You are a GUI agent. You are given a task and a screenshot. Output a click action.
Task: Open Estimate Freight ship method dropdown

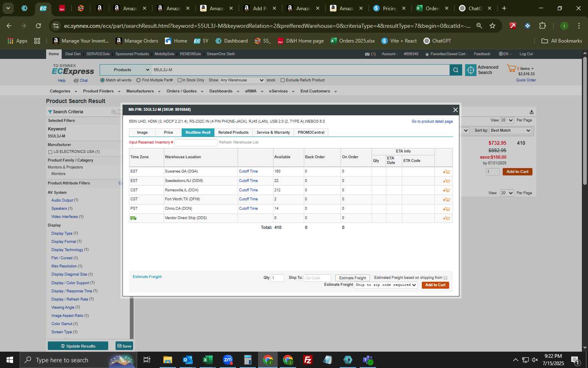[x=385, y=285]
